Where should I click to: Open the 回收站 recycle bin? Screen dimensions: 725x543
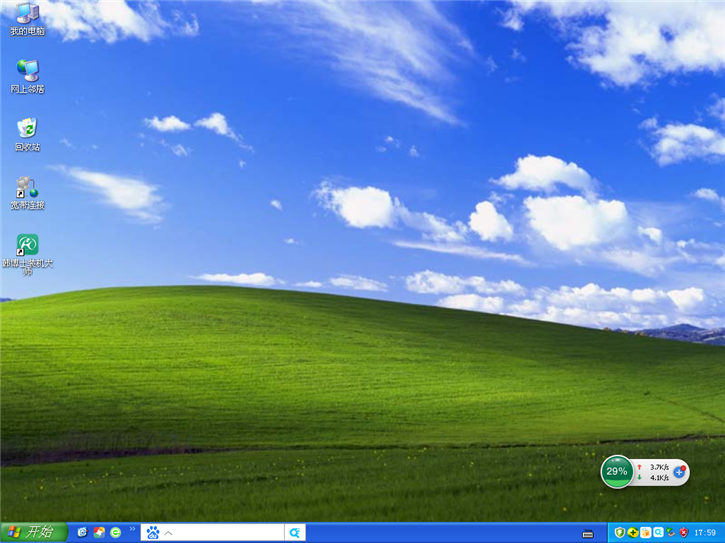27,129
